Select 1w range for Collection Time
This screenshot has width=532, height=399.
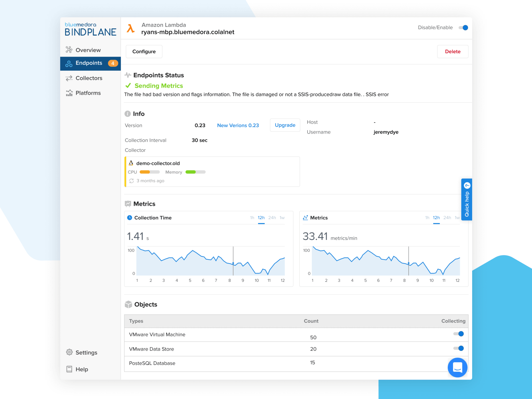click(282, 218)
